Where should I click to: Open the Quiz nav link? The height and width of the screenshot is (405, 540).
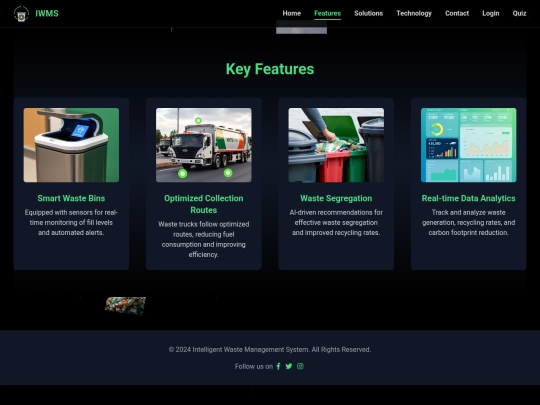pos(519,13)
